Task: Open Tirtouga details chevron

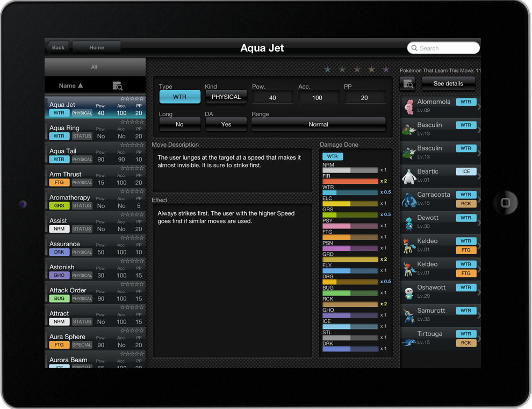Action: [x=479, y=339]
